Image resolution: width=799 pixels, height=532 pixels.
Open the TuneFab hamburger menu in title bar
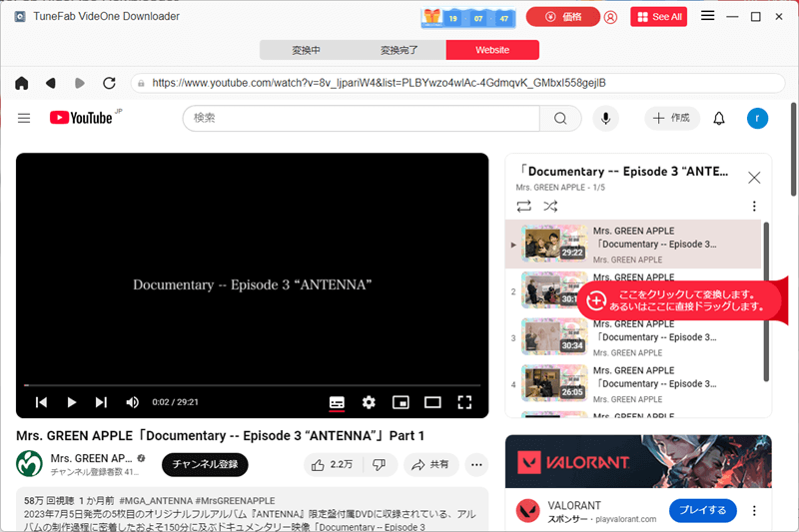[707, 16]
